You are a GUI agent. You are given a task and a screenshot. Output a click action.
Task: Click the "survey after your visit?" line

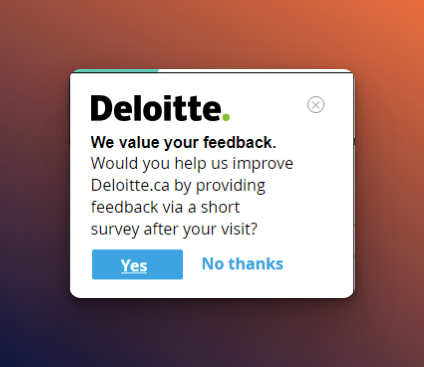[174, 229]
